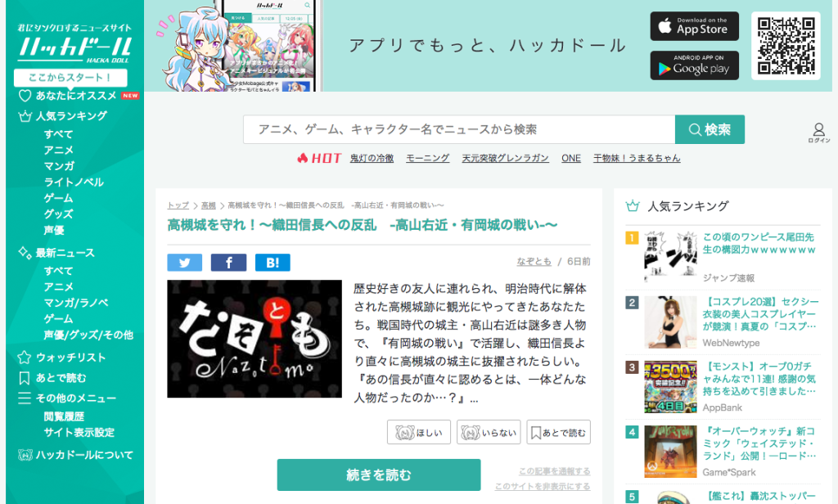Click the 鬼灯の冷徹 hot keyword link
The height and width of the screenshot is (504, 838).
pos(372,158)
